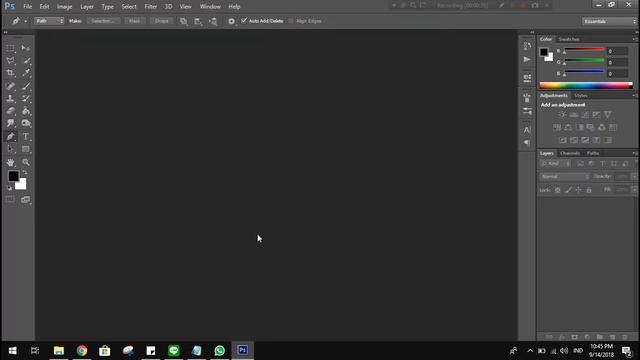This screenshot has width=640, height=360.
Task: Reset default foreground and background colors
Action: pos(9,188)
